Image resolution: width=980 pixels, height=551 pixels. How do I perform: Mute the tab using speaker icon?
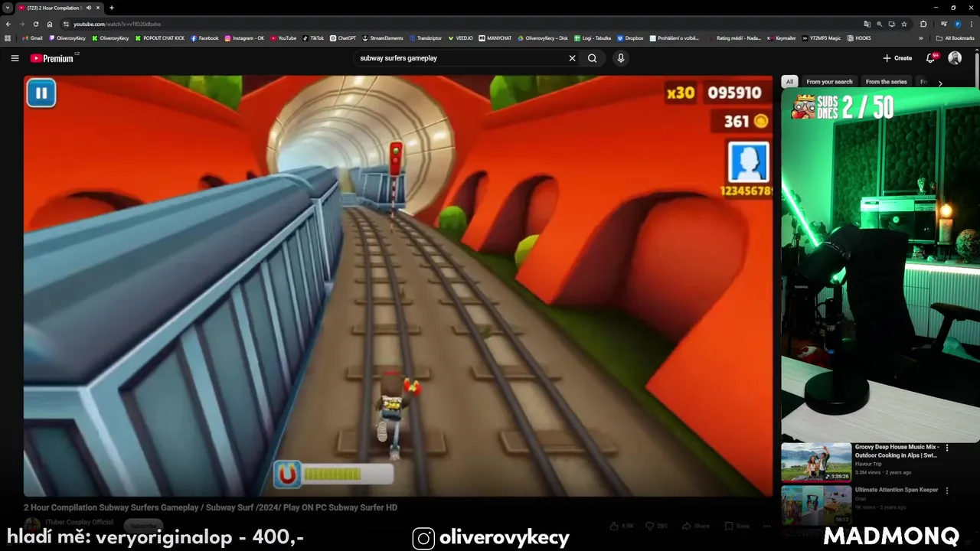click(89, 8)
